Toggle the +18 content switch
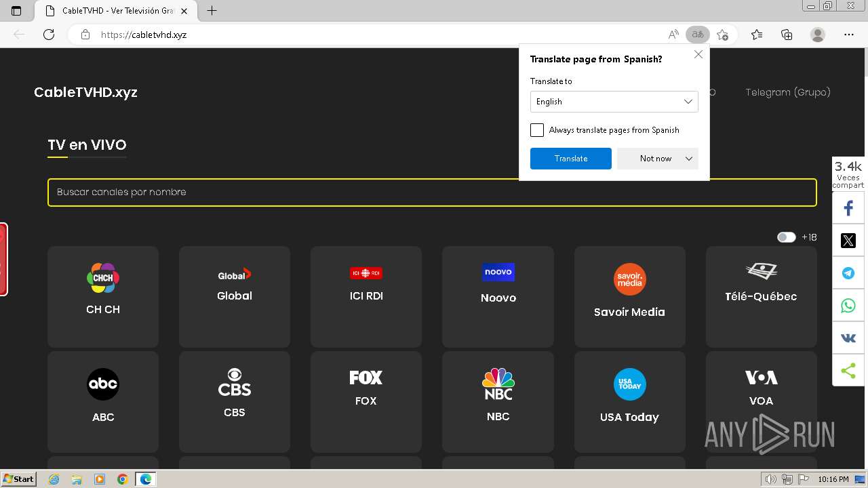This screenshot has height=488, width=868. click(x=786, y=237)
